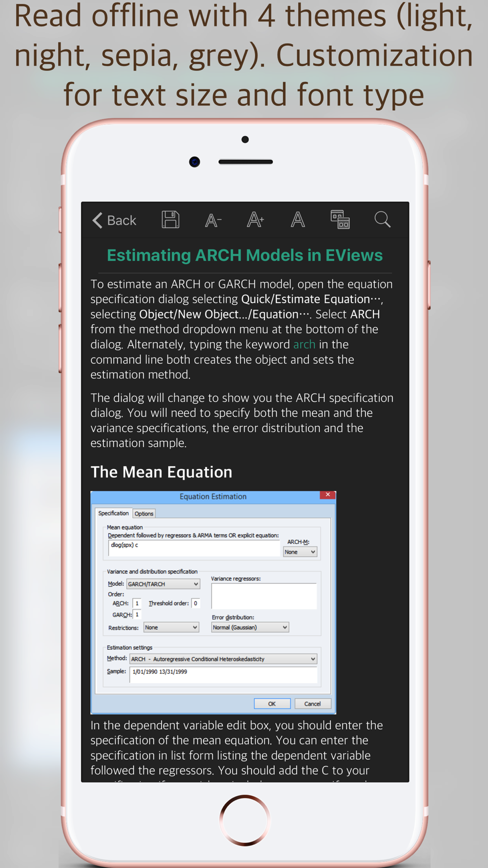The width and height of the screenshot is (488, 868).
Task: Open the reading theme switcher icon
Action: [340, 220]
